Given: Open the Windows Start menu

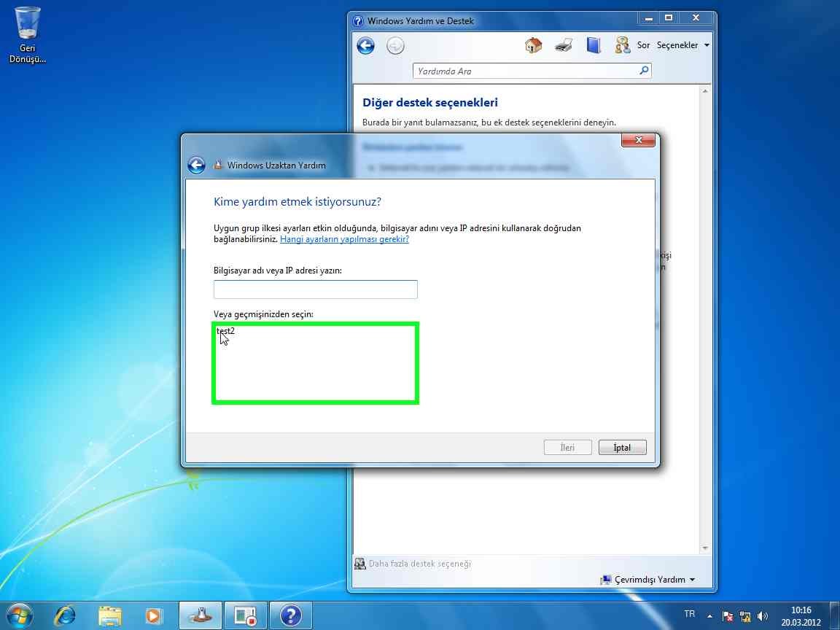Looking at the screenshot, I should click(x=19, y=615).
